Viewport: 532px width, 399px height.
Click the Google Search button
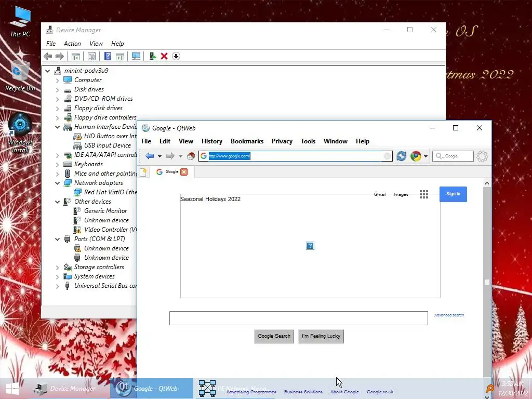click(274, 336)
